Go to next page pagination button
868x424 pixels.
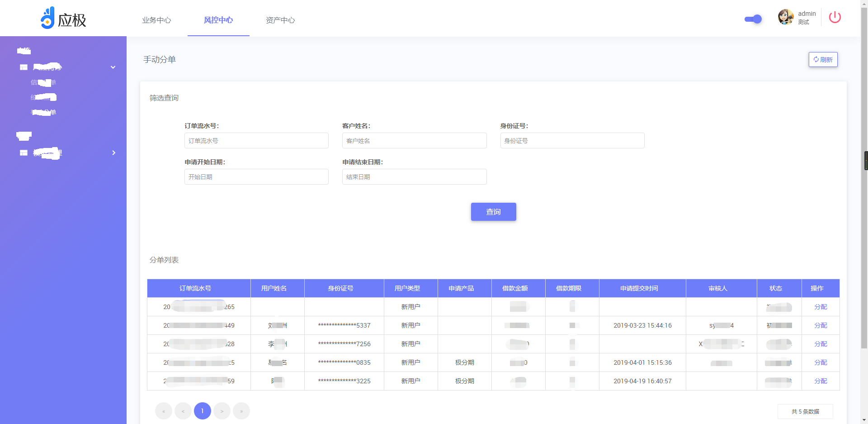coord(222,411)
